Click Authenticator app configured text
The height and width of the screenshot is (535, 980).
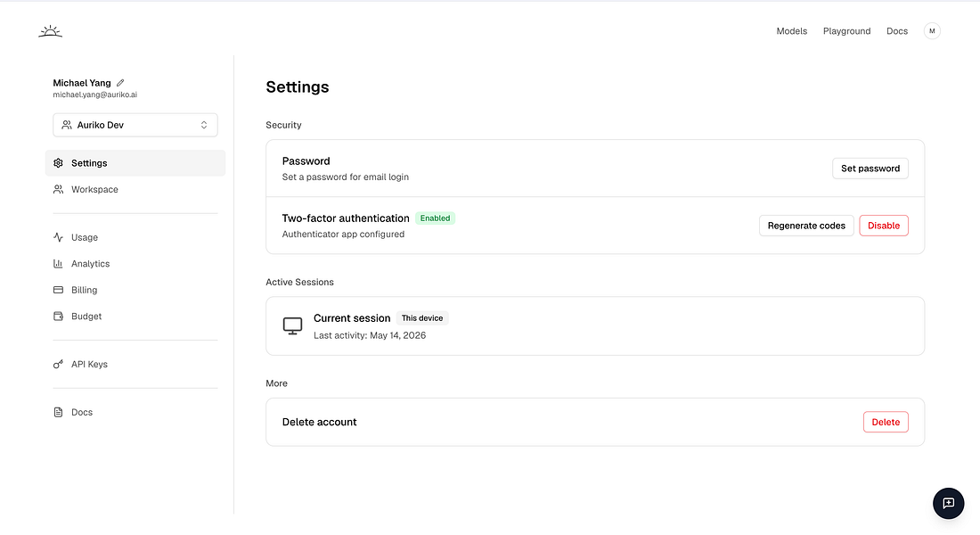coord(343,235)
